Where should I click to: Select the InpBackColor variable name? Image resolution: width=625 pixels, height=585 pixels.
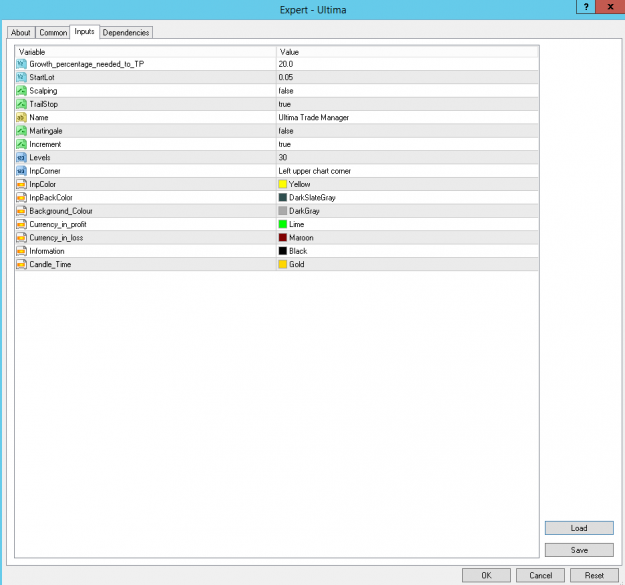tap(51, 198)
